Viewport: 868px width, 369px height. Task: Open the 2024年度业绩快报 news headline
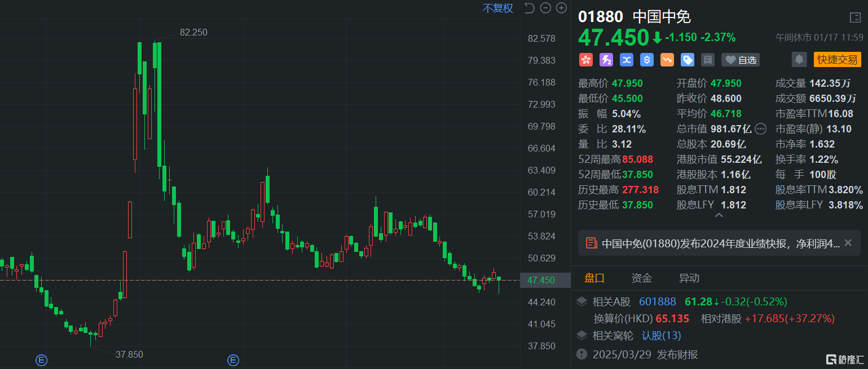pyautogui.click(x=721, y=243)
